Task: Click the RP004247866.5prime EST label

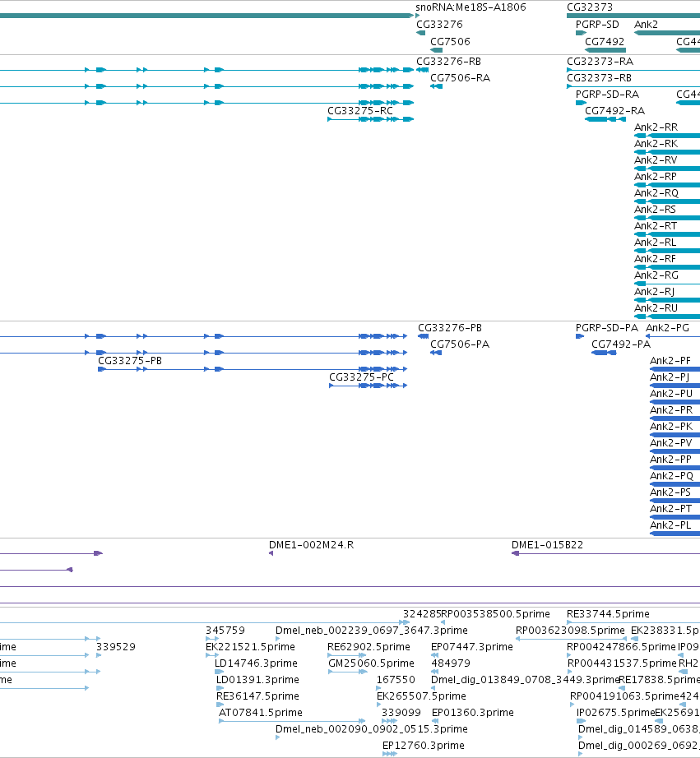Action: point(621,647)
